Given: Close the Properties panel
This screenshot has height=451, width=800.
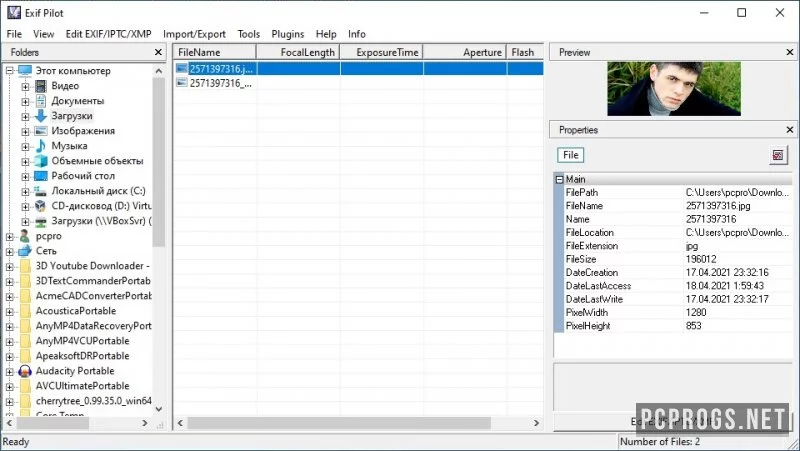Looking at the screenshot, I should coord(790,130).
